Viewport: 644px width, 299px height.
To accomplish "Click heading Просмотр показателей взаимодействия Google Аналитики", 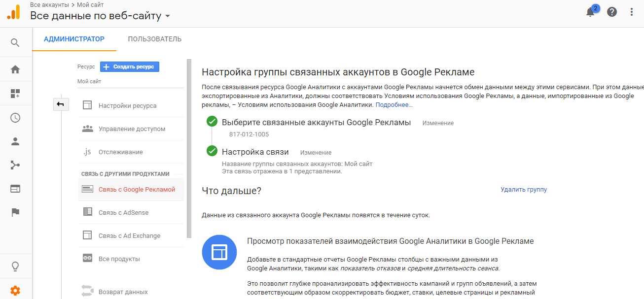I will (391, 241).
